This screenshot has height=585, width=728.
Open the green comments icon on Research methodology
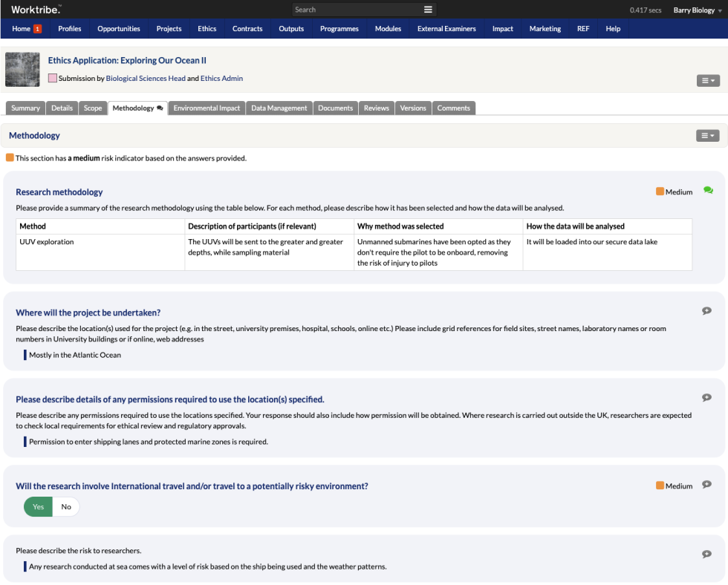[708, 190]
